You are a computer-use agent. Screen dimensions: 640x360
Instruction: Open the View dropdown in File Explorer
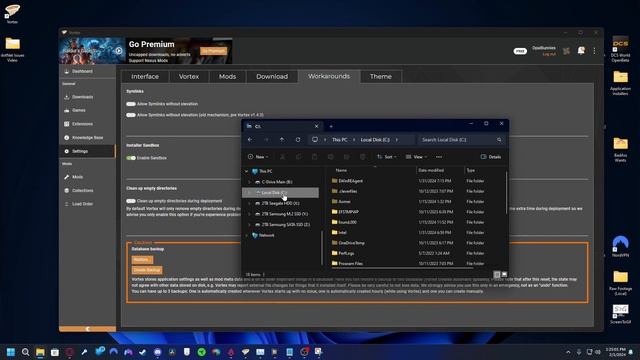click(x=416, y=157)
